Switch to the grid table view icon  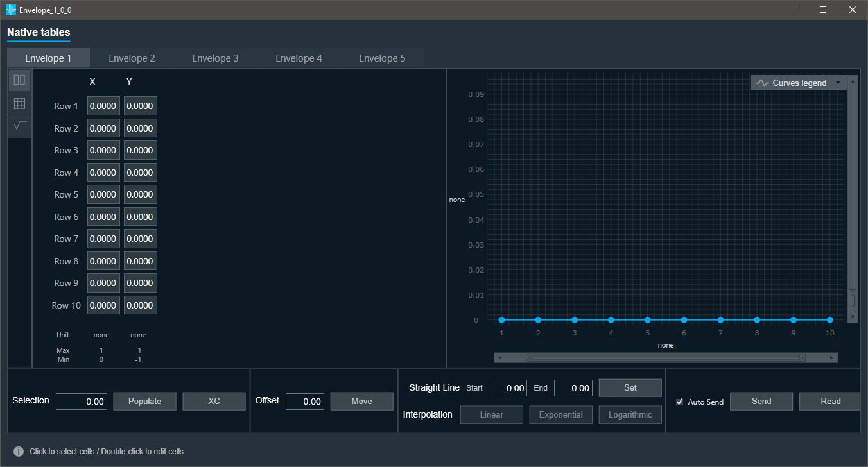click(x=19, y=103)
